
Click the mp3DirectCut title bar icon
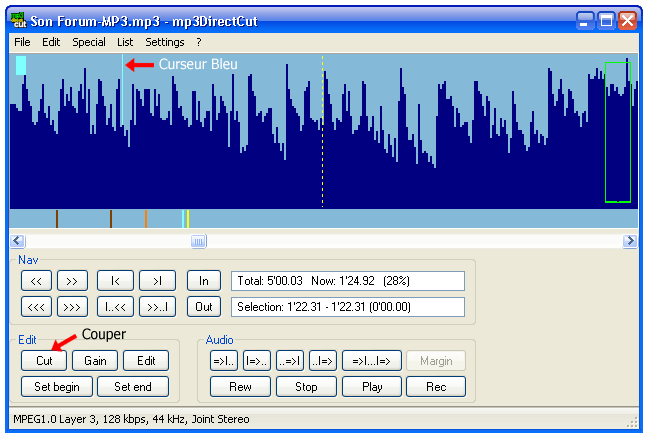coord(18,20)
